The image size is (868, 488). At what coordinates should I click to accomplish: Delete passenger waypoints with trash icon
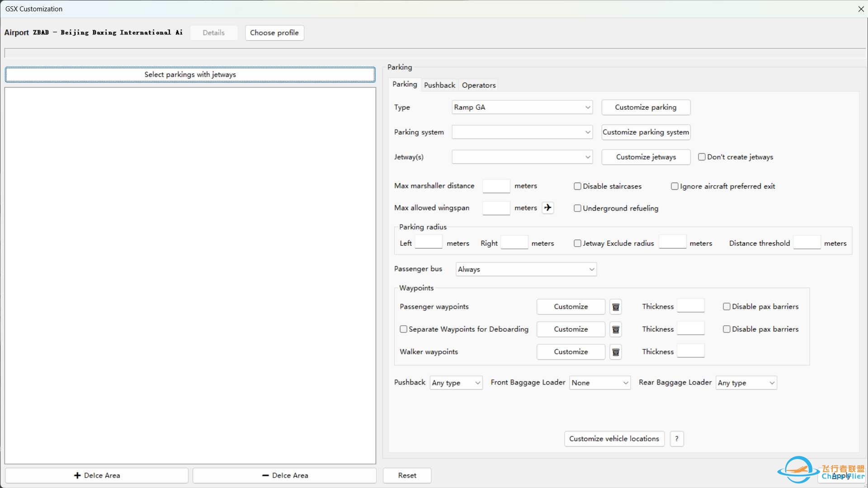click(x=615, y=307)
